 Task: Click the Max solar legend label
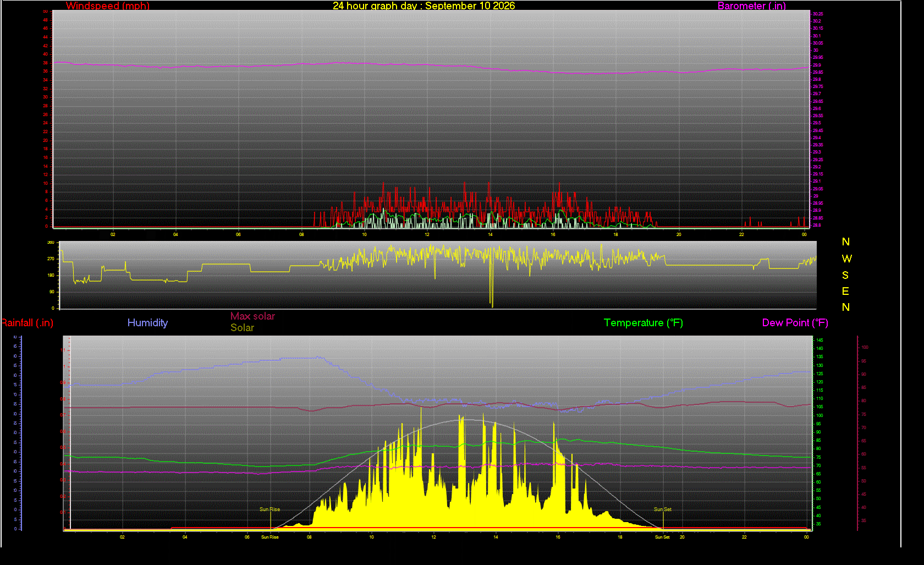point(252,316)
